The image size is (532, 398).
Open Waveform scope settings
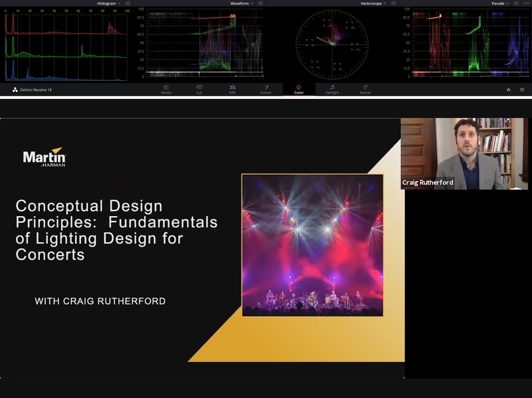tap(261, 3)
